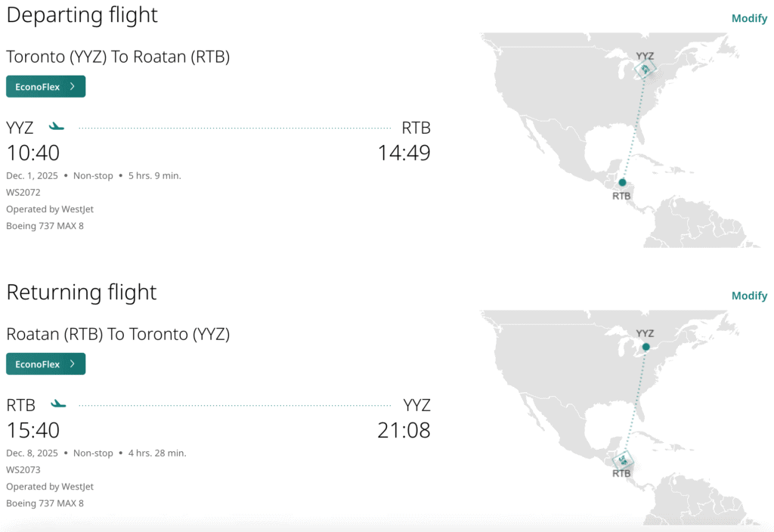Select the YYZ dot marker on returning map

point(646,347)
